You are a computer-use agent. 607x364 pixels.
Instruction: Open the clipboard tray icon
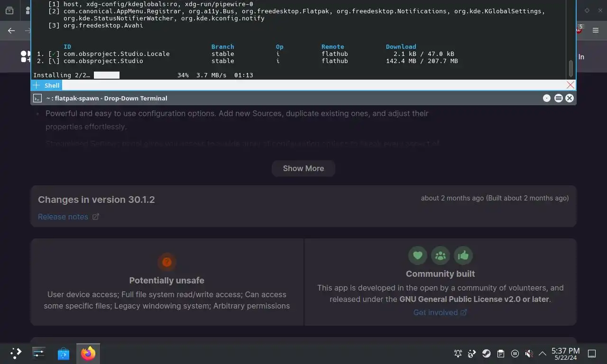(501, 354)
